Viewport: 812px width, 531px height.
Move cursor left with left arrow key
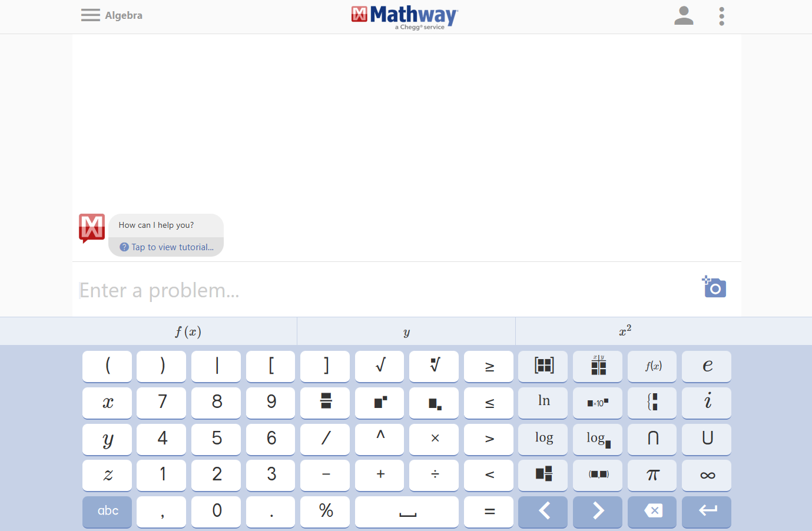click(543, 511)
